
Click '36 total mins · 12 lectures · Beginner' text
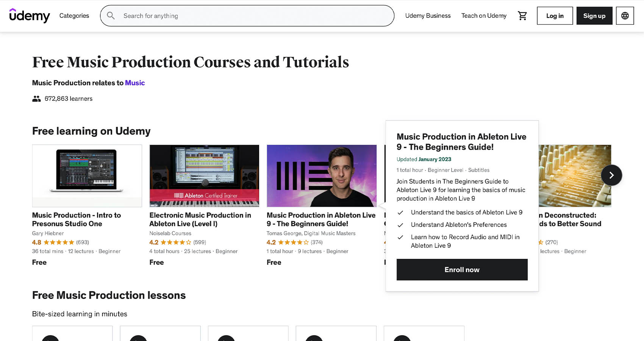76,251
